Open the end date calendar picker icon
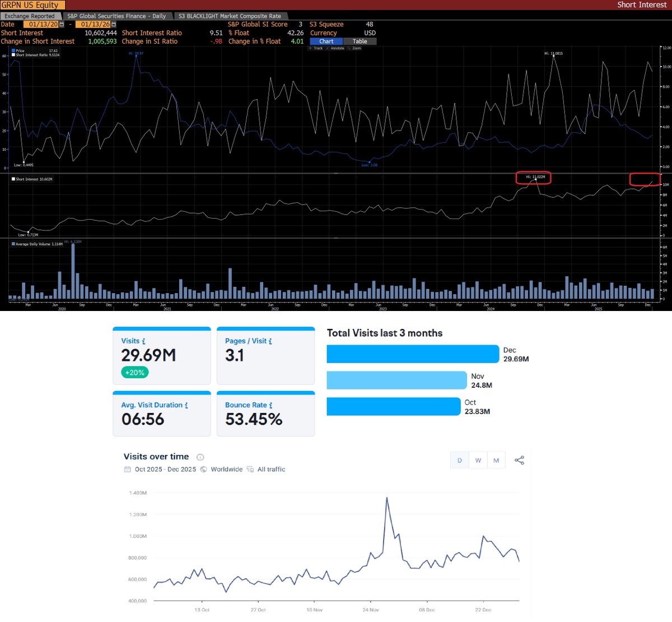The image size is (672, 622). point(114,25)
